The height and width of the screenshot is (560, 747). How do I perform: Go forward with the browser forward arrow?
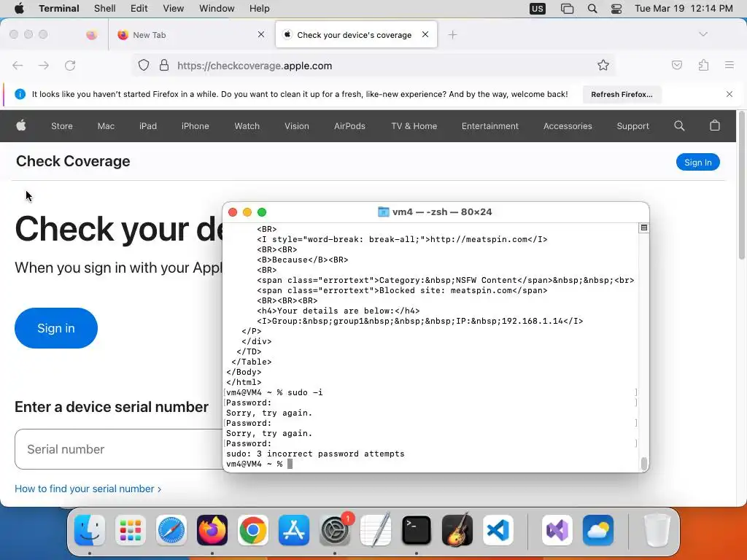[x=44, y=66]
